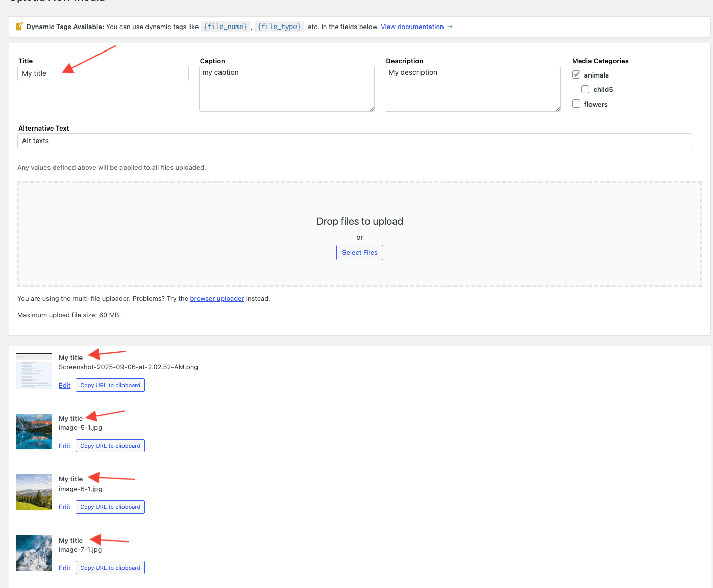Click inside the Description text area
Image resolution: width=713 pixels, height=588 pixels.
(x=472, y=88)
